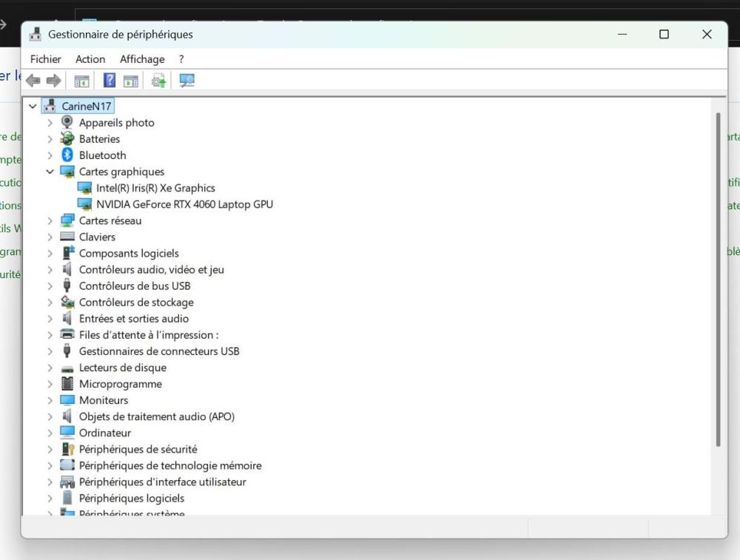Image resolution: width=740 pixels, height=560 pixels.
Task: Maximize the Gestionnaire de périphériques window
Action: pos(664,35)
